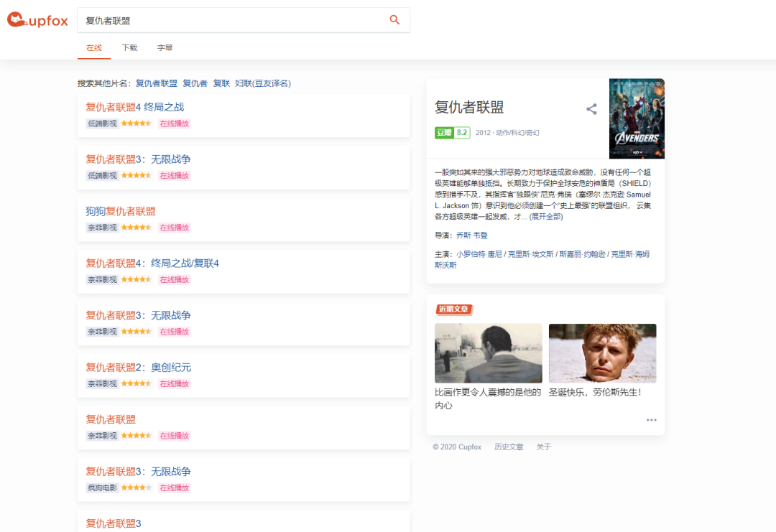Viewport: 776px width, 532px height.
Task: Expand full synopsis via 展开全部
Action: pyautogui.click(x=546, y=217)
